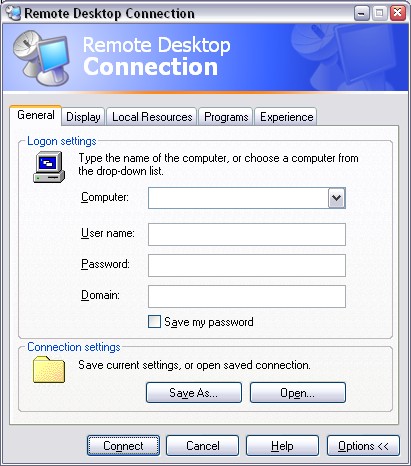This screenshot has height=466, width=411.
Task: Go to the Experience tab
Action: click(x=286, y=117)
